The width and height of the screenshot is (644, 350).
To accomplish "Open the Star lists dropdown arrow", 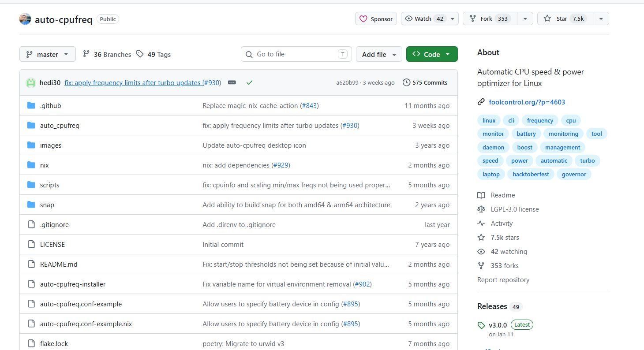I will coord(601,19).
